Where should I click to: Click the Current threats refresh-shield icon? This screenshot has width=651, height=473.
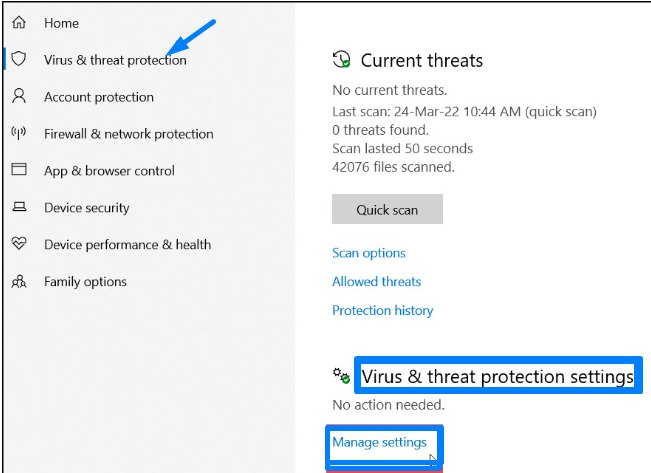[342, 60]
